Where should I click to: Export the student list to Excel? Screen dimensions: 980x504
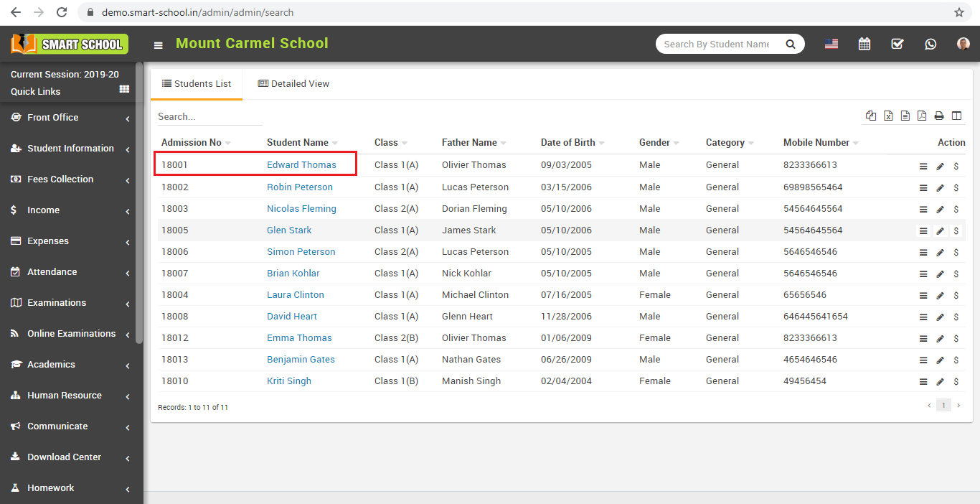[x=888, y=116]
